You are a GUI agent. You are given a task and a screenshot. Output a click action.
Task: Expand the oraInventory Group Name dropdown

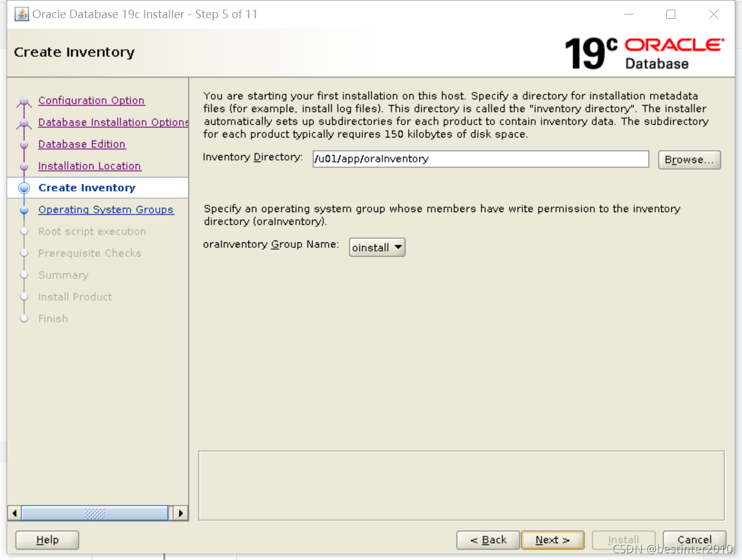pos(377,247)
